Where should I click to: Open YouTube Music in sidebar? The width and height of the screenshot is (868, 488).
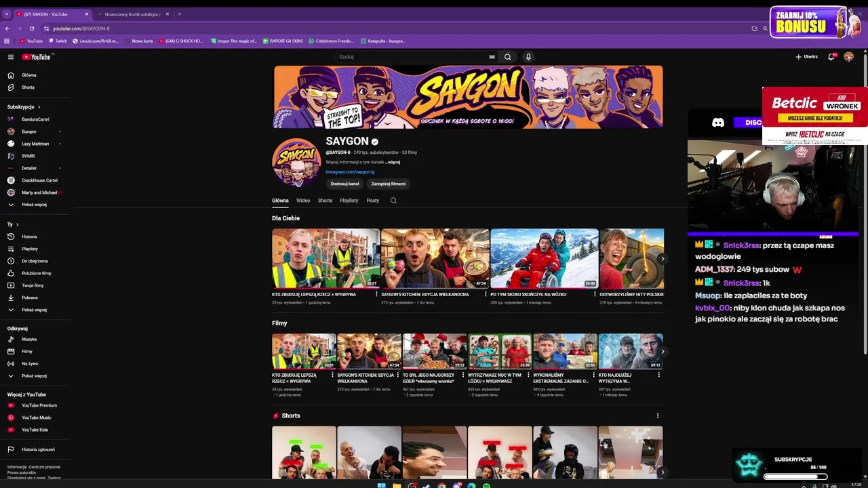(35, 418)
